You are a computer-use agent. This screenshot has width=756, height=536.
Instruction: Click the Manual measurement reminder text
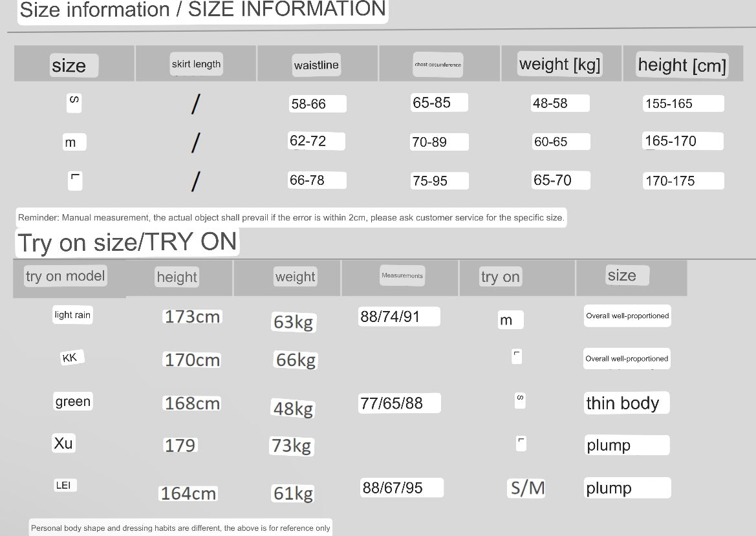point(291,217)
